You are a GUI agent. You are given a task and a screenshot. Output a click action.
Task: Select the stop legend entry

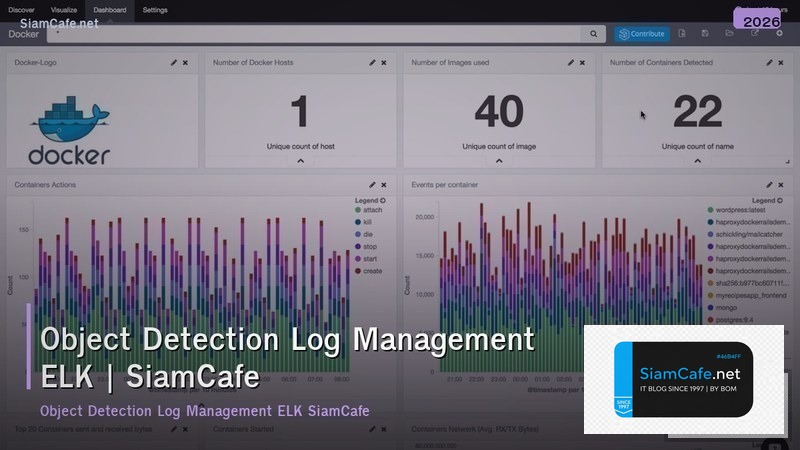[366, 246]
